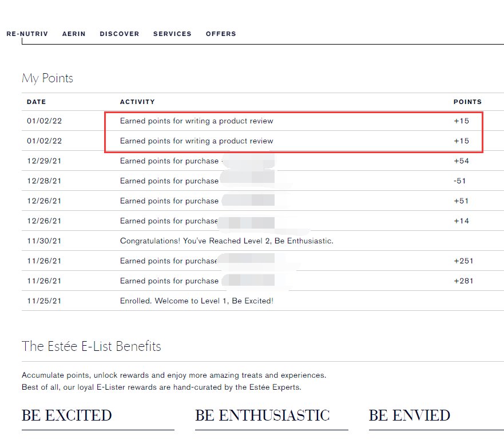This screenshot has height=440, width=504.
Task: Click the +51 points value
Action: click(x=461, y=201)
